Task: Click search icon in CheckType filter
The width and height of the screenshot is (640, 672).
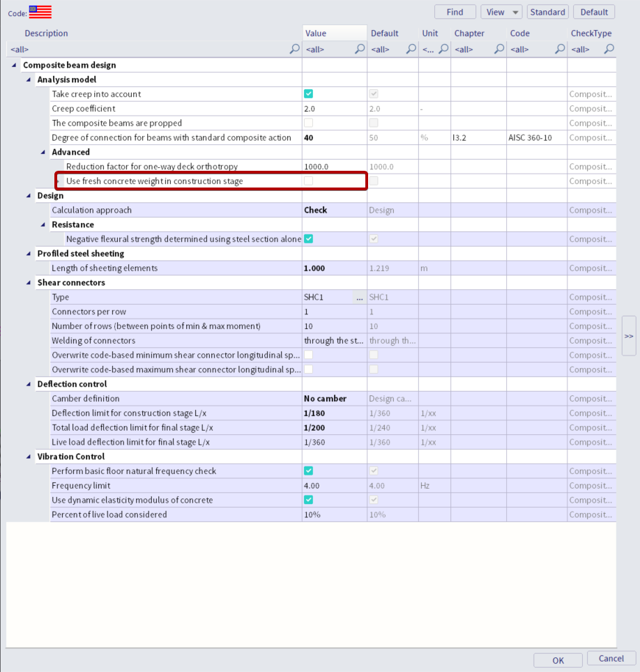Action: (x=609, y=49)
